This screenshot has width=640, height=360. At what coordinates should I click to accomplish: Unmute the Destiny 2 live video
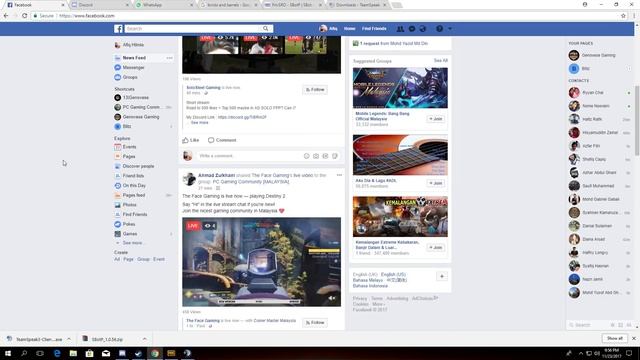click(x=332, y=298)
